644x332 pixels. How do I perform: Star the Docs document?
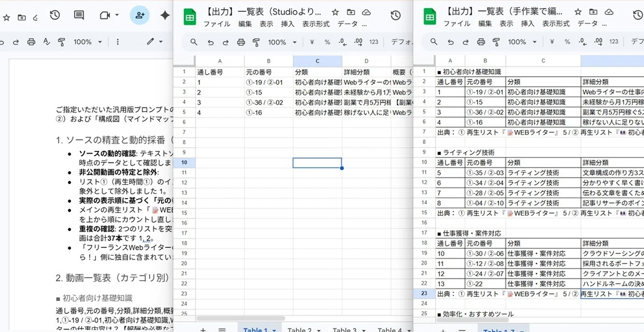pos(6,17)
